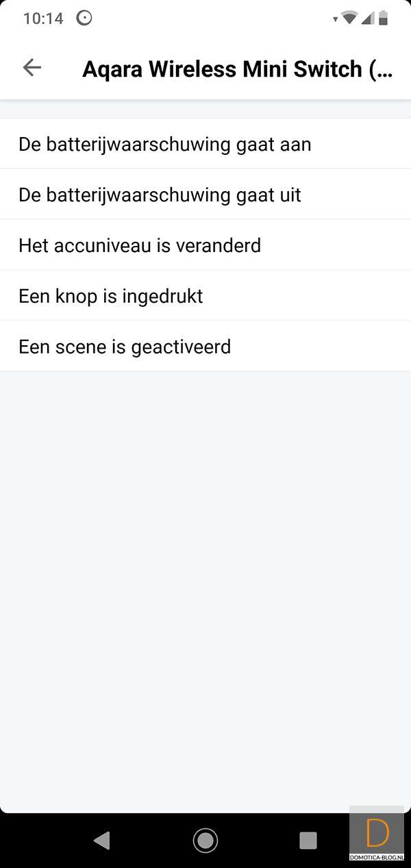Tap the circular sync icon beside the clock
The image size is (411, 868).
tap(84, 18)
